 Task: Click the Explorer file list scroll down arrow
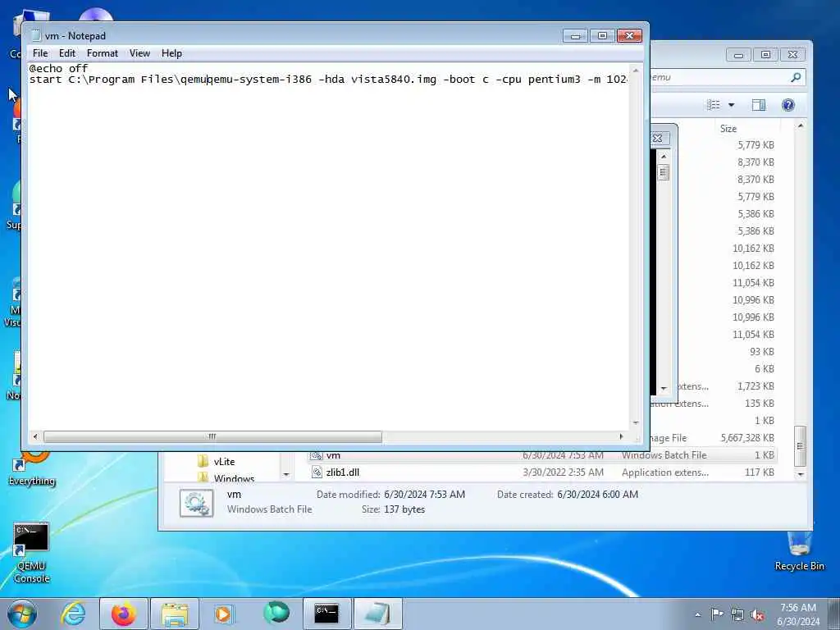click(x=801, y=474)
